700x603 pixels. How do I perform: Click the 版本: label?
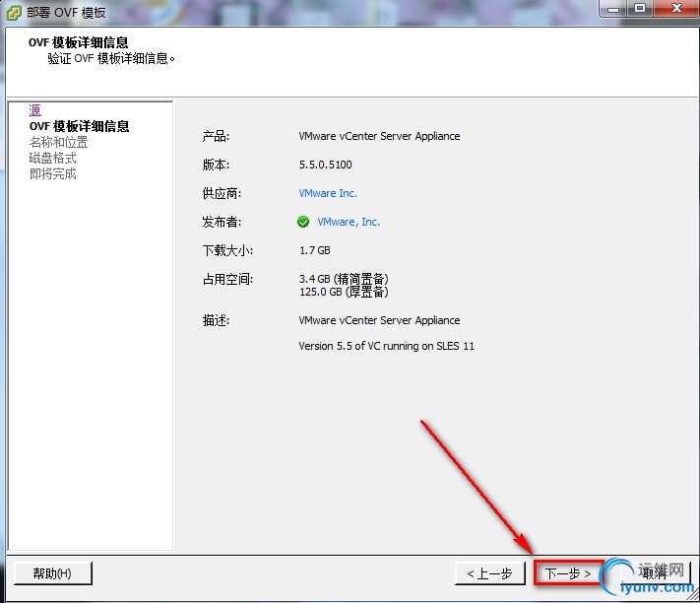pos(216,165)
